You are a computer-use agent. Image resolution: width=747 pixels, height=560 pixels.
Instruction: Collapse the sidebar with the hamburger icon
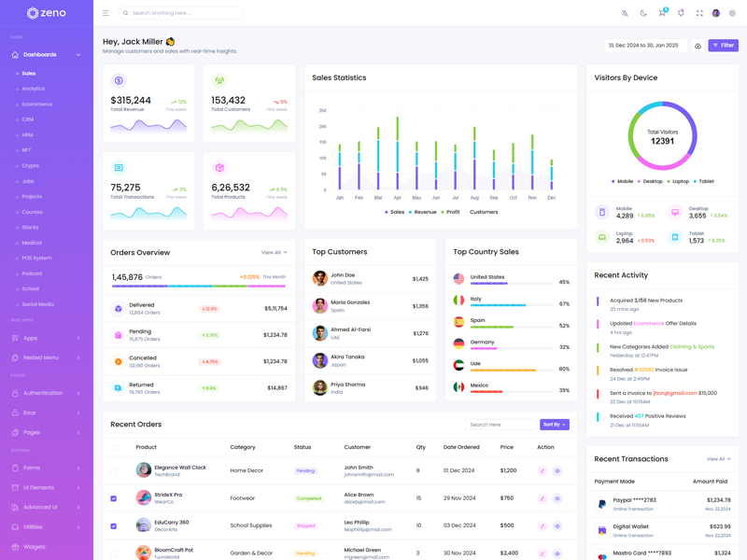tap(106, 13)
